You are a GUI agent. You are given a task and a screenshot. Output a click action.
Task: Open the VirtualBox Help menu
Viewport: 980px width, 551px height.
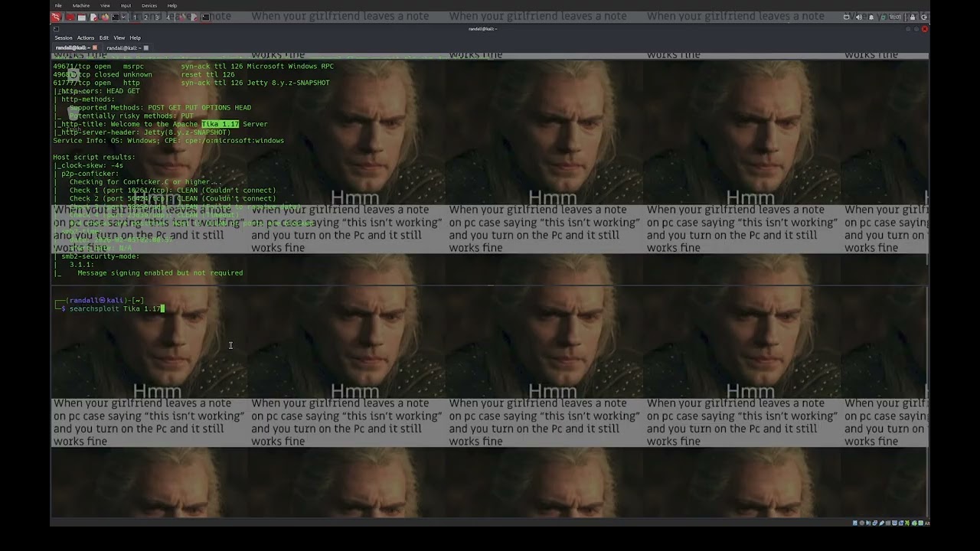(x=172, y=5)
